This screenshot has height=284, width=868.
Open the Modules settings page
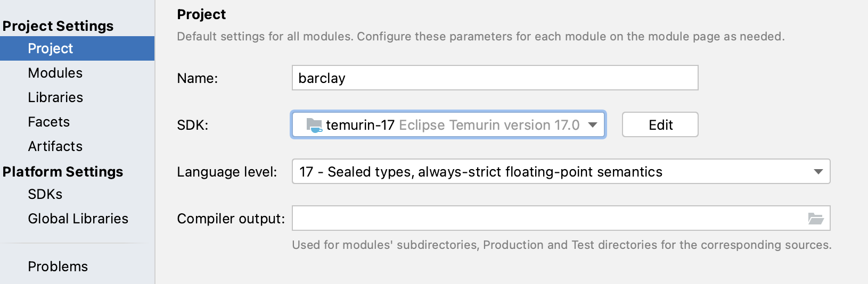[55, 73]
